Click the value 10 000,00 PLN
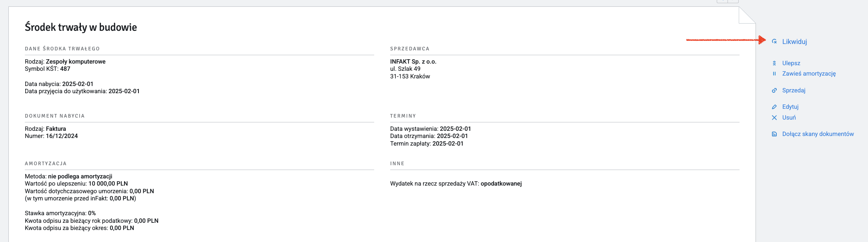Screen dimensions: 868x242 pyautogui.click(x=108, y=184)
